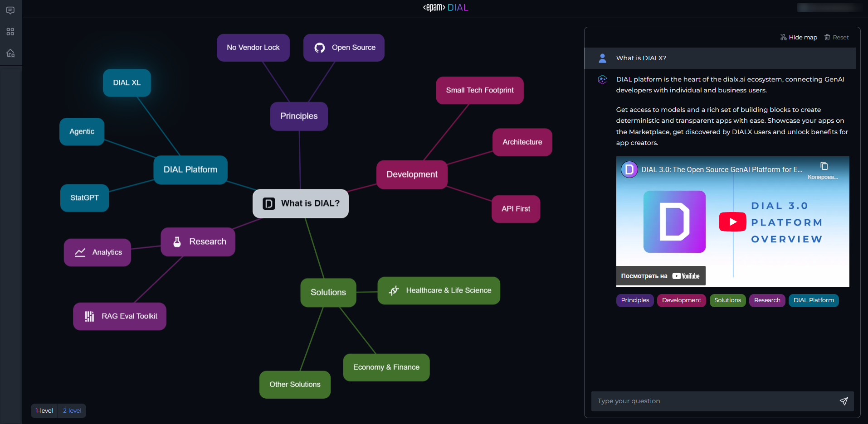868x424 pixels.
Task: Click the home icon in left sidebar
Action: [x=10, y=53]
